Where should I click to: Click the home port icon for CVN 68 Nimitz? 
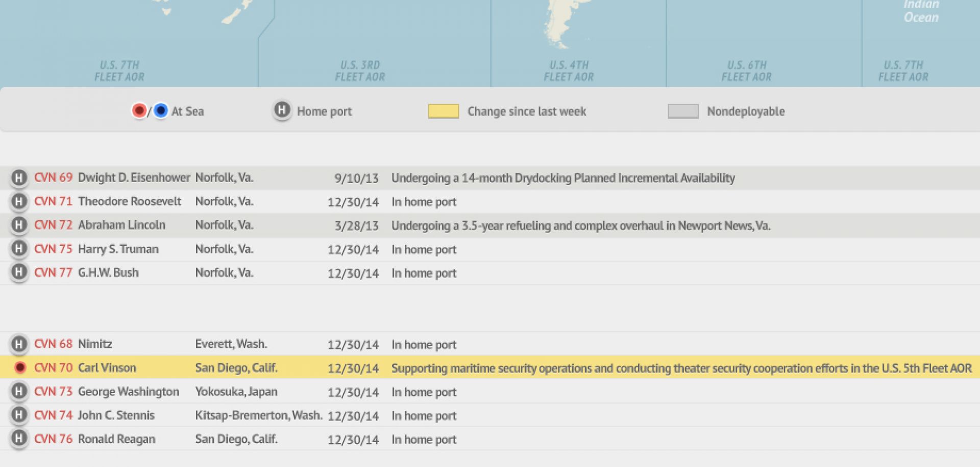pyautogui.click(x=19, y=344)
